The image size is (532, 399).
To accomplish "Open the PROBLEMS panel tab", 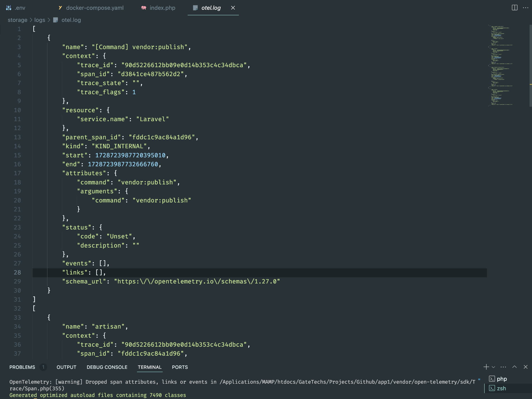I will 22,367.
